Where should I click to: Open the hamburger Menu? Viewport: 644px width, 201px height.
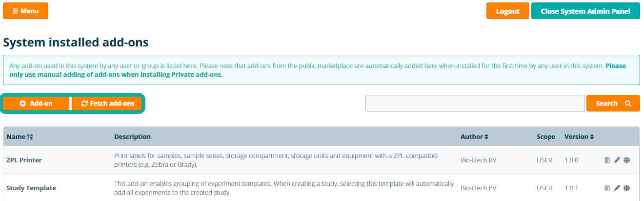coord(26,11)
